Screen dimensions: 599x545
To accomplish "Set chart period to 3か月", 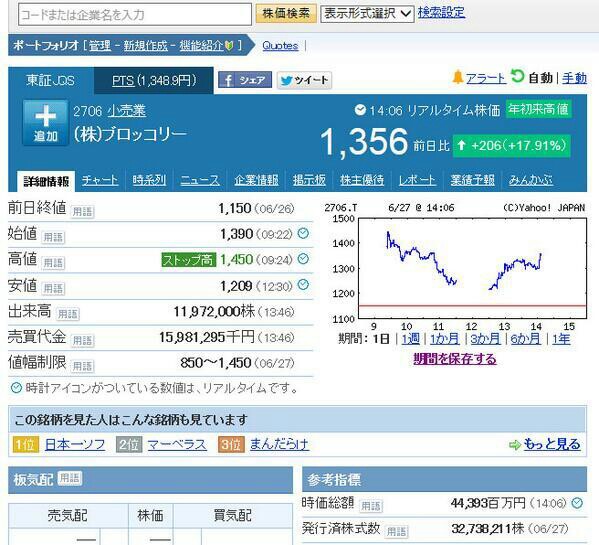I will click(x=485, y=339).
